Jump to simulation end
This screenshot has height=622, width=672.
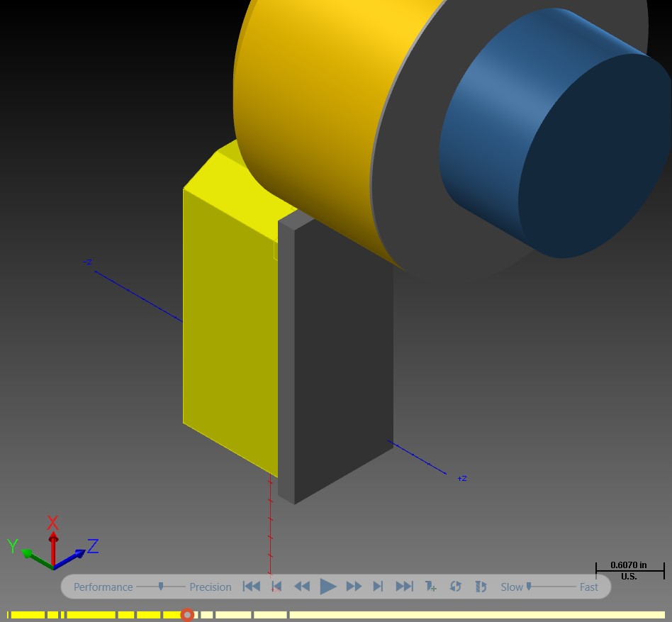(404, 587)
